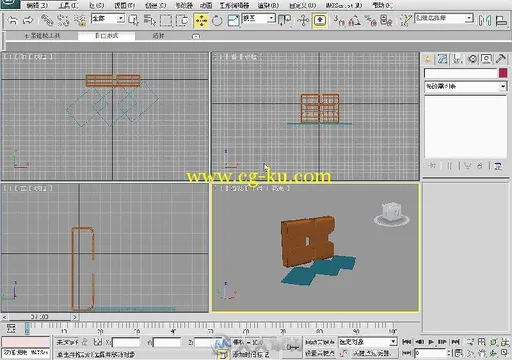Activate the Select and Rotate tool
512x360 pixels.
pyautogui.click(x=217, y=21)
